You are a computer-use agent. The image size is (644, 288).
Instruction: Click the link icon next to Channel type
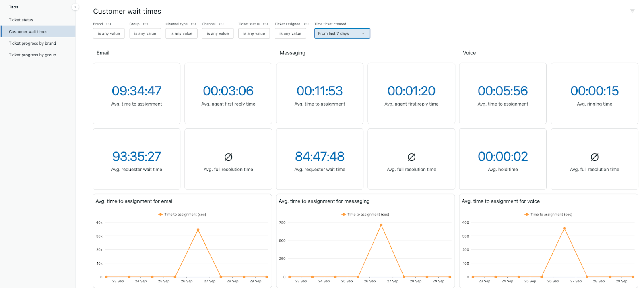pos(193,24)
